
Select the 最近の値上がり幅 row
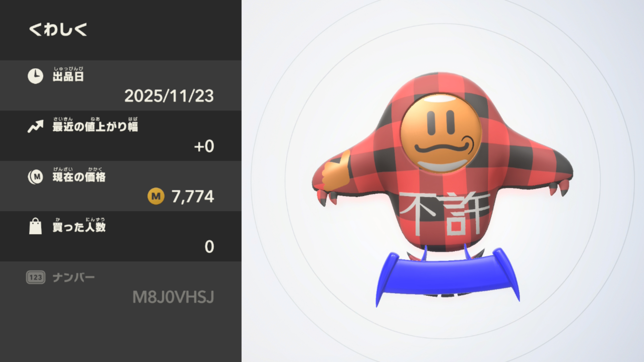point(121,136)
